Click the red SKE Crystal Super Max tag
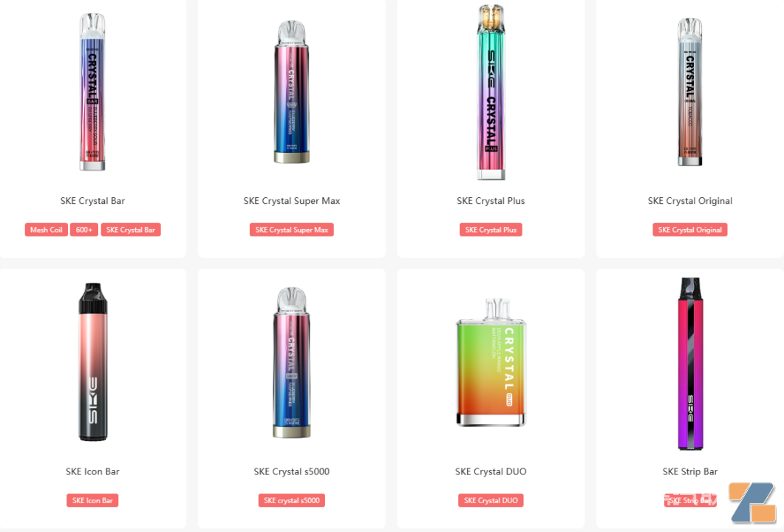 pyautogui.click(x=291, y=230)
